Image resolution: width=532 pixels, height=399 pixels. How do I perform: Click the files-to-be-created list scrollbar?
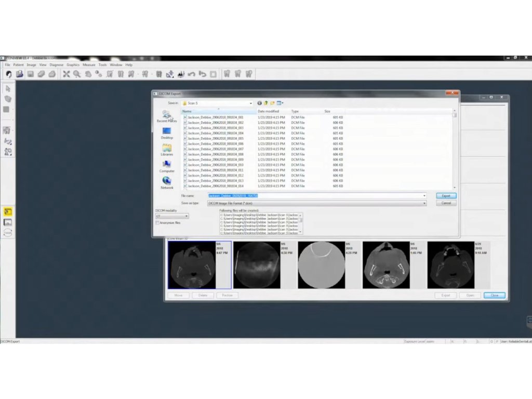300,223
